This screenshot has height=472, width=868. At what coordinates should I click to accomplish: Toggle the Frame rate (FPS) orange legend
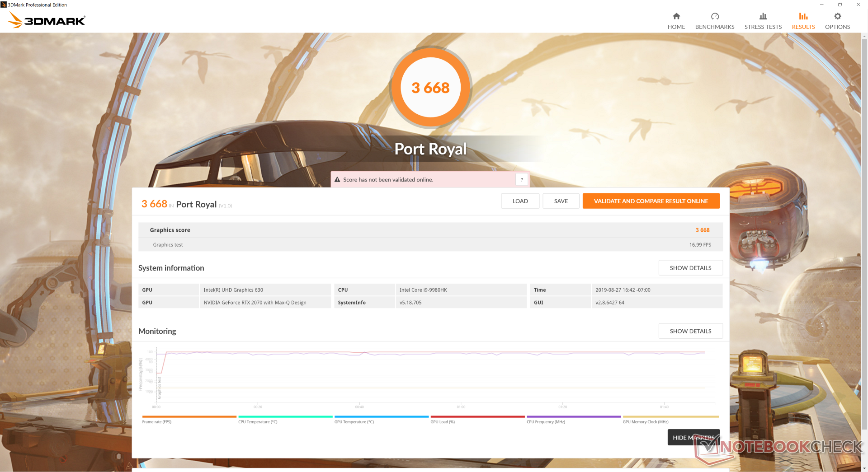pyautogui.click(x=189, y=419)
